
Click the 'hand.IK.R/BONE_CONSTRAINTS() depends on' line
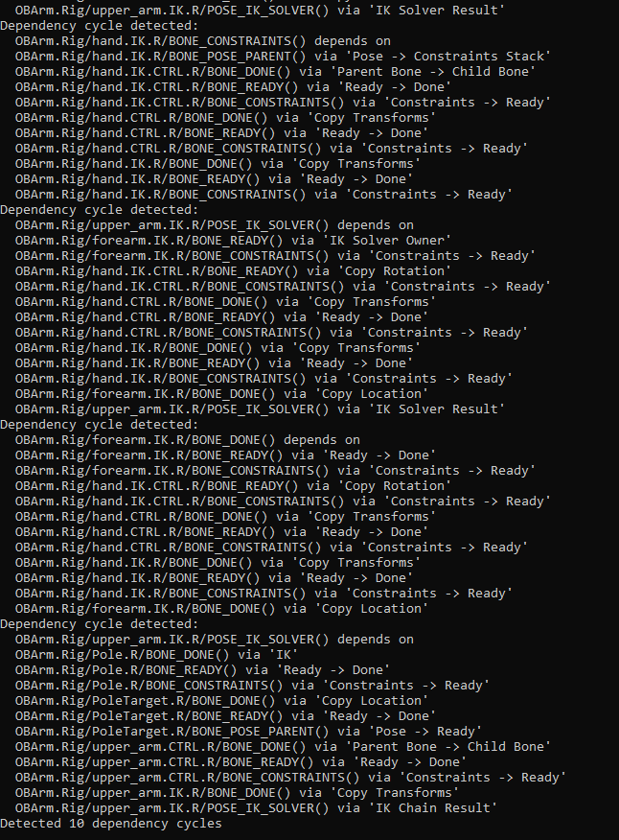203,41
